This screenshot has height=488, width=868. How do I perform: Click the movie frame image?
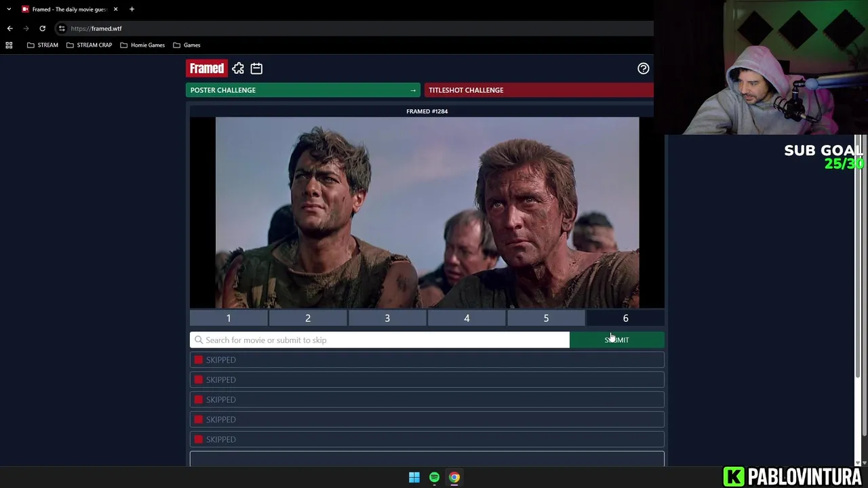pos(427,213)
